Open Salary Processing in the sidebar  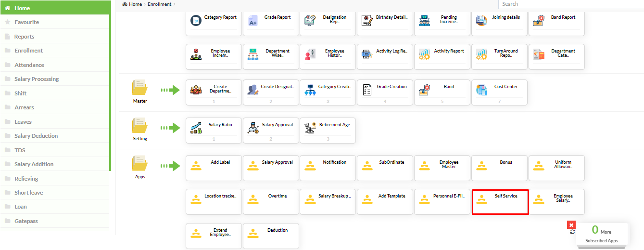(x=55, y=79)
